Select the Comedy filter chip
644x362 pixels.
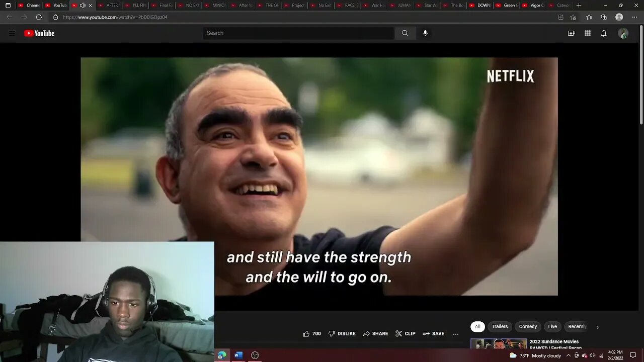(x=528, y=327)
